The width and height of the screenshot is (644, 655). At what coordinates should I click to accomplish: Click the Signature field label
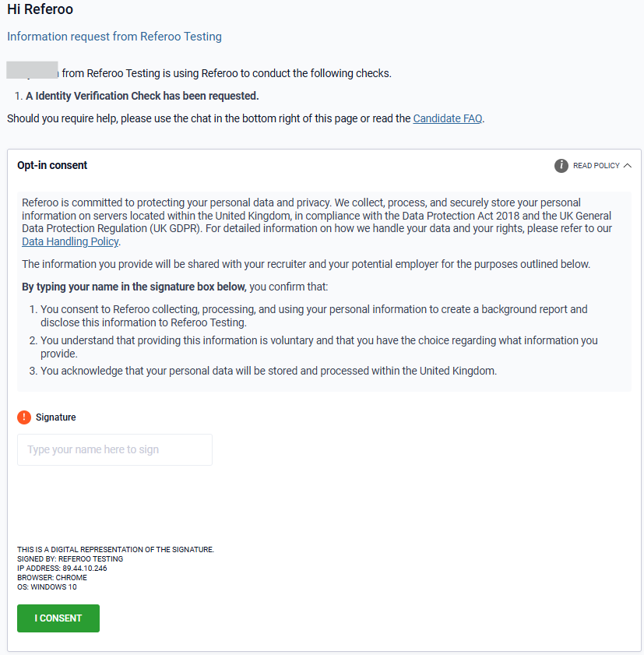click(x=56, y=417)
